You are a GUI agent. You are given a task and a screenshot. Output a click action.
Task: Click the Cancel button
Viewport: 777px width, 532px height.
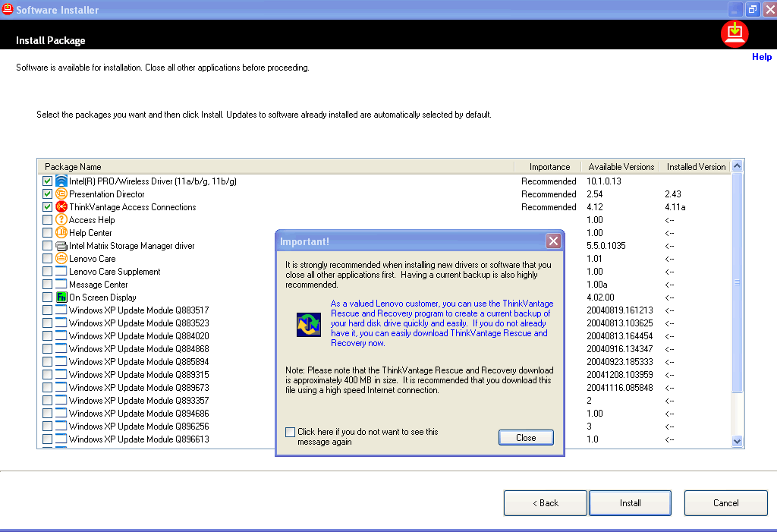click(725, 502)
